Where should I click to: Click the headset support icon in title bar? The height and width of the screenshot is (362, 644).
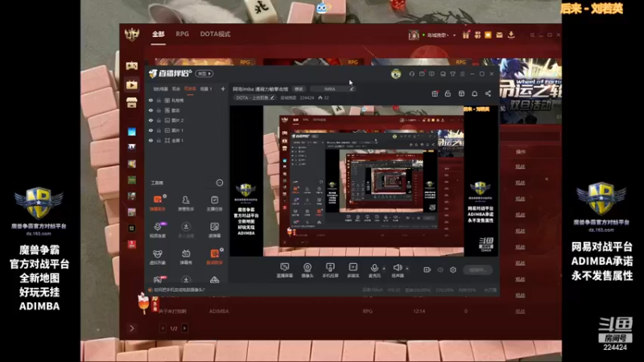pos(411,74)
